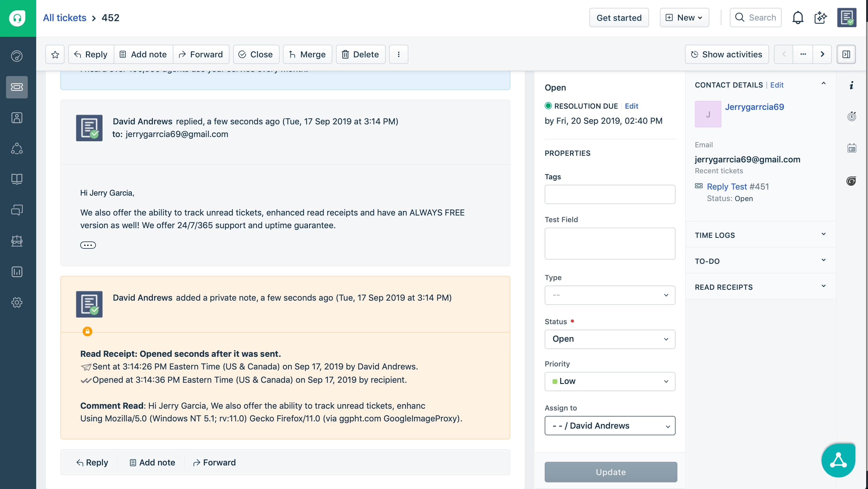Go to next ticket with right arrow
Image resolution: width=868 pixels, height=489 pixels.
click(822, 54)
